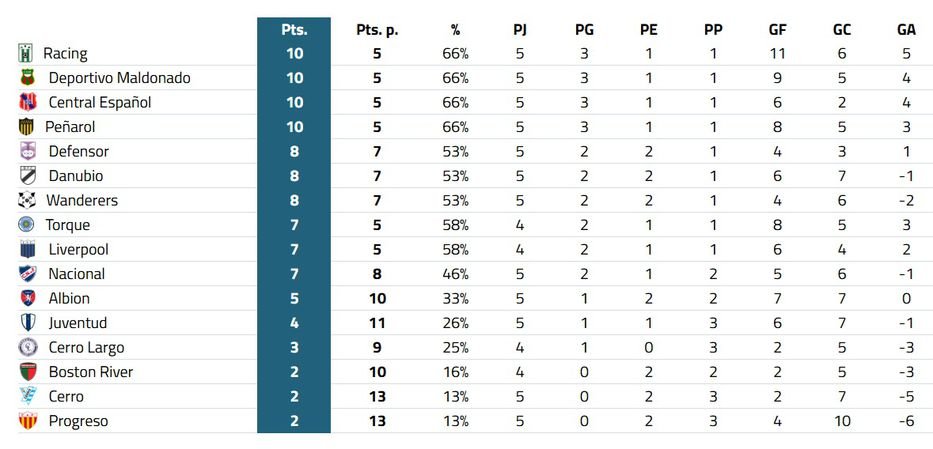This screenshot has height=449, width=933.
Task: Click the Danubio club crest icon
Action: click(27, 176)
